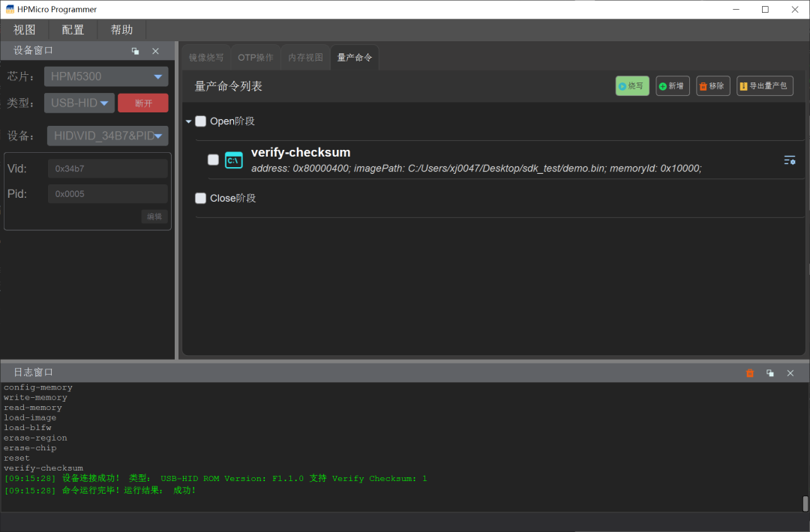This screenshot has height=532, width=810.
Task: Open the 帮助 menu
Action: [122, 30]
